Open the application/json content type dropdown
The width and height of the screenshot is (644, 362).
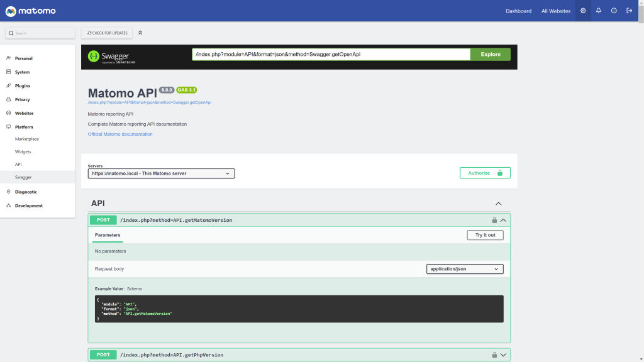(x=465, y=269)
